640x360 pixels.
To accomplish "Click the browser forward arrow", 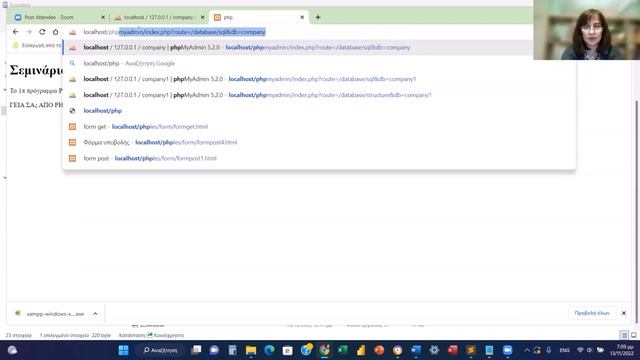I will 29,32.
